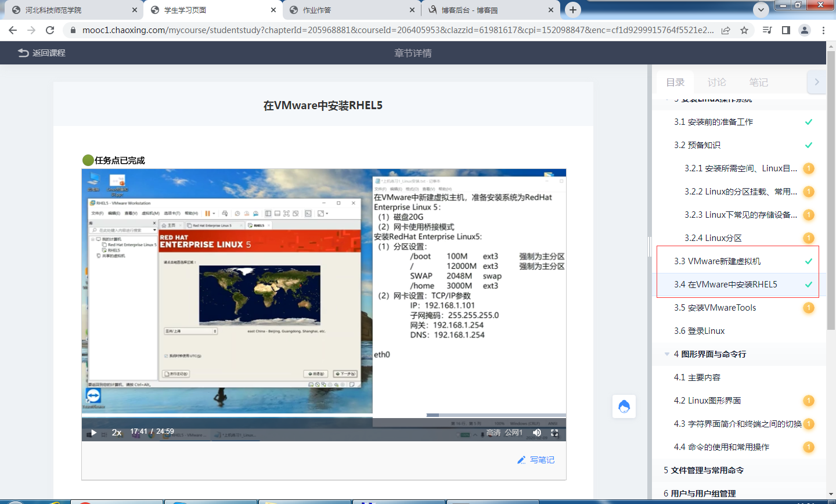Reload the page
Viewport: 836px width, 504px height.
(50, 30)
